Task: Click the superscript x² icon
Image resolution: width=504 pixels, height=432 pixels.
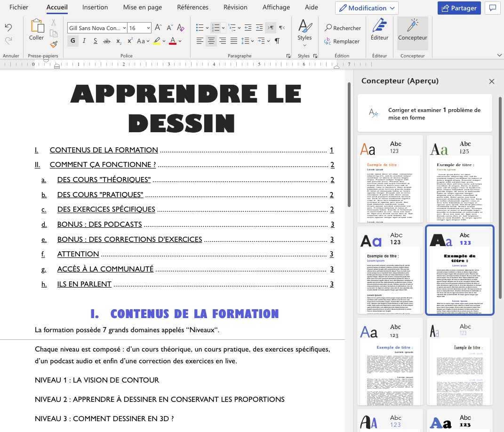Action: pyautogui.click(x=130, y=41)
